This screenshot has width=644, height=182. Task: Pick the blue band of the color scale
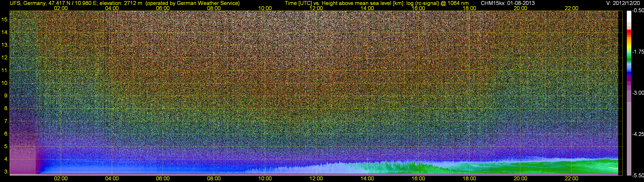[x=629, y=72]
